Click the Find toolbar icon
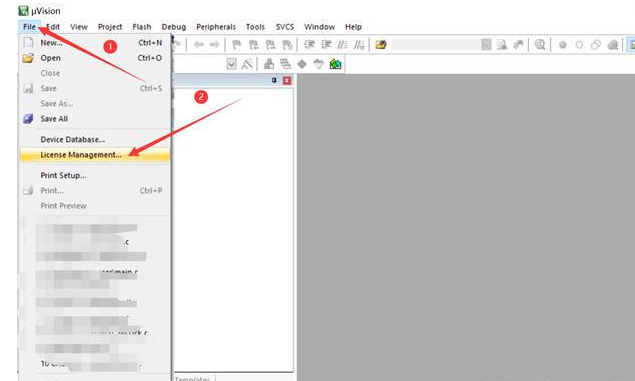 tap(502, 45)
